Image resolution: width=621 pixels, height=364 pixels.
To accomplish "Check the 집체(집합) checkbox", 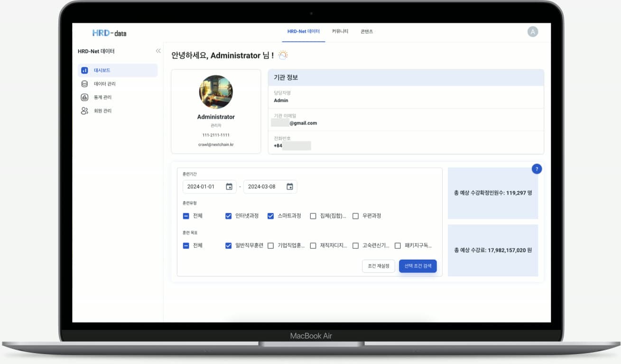I will [x=313, y=216].
